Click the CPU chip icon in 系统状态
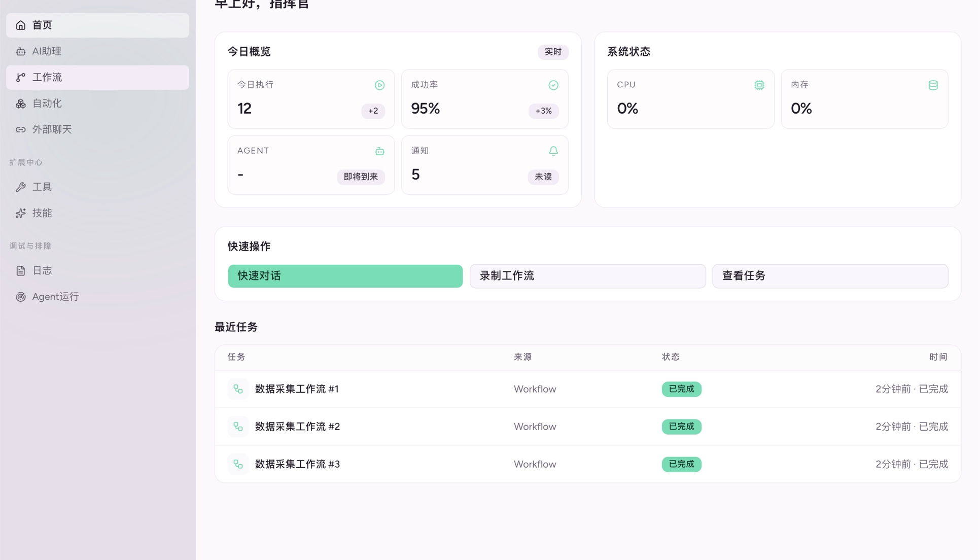This screenshot has height=560, width=980. [759, 85]
